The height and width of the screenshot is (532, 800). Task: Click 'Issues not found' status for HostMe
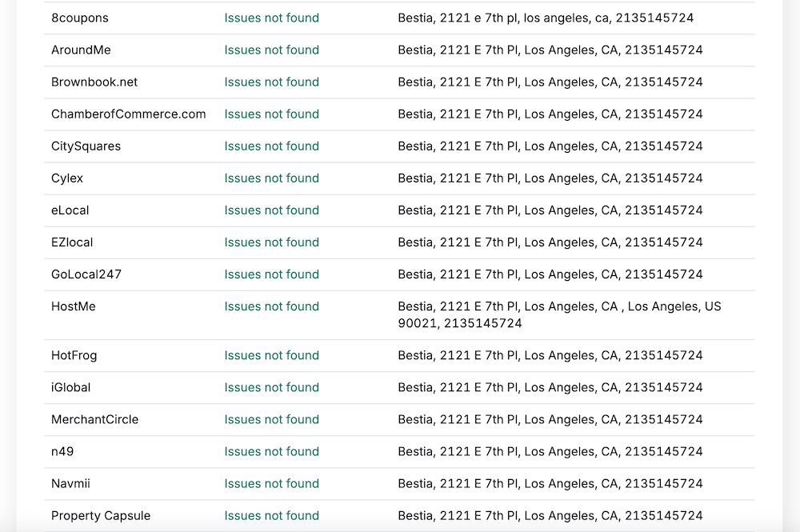[271, 306]
